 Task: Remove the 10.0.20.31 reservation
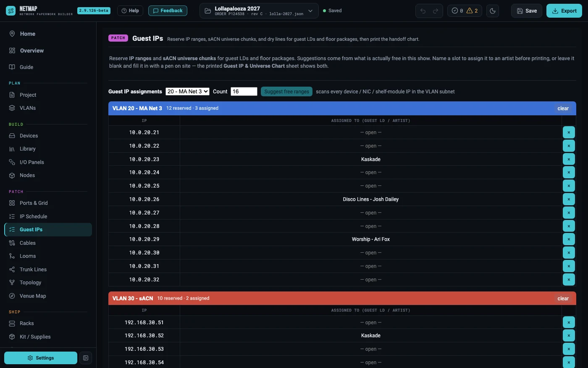click(569, 266)
